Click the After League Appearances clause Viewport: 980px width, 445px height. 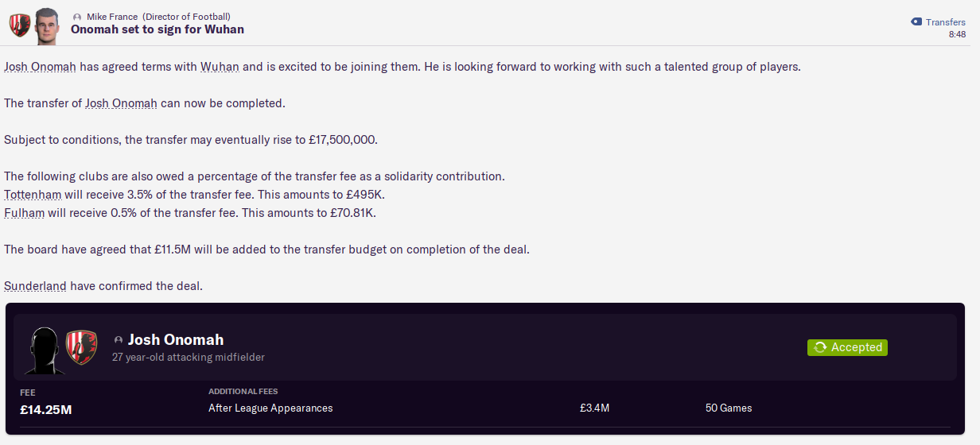[x=270, y=408]
